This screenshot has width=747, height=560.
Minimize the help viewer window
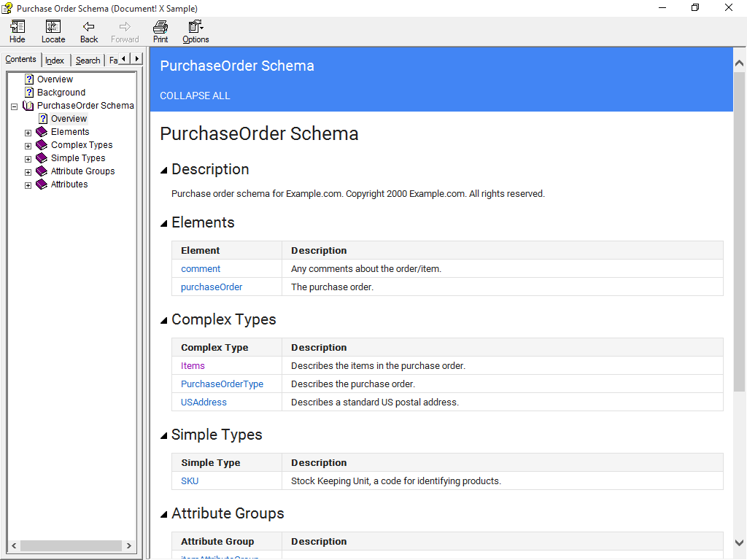[662, 7]
